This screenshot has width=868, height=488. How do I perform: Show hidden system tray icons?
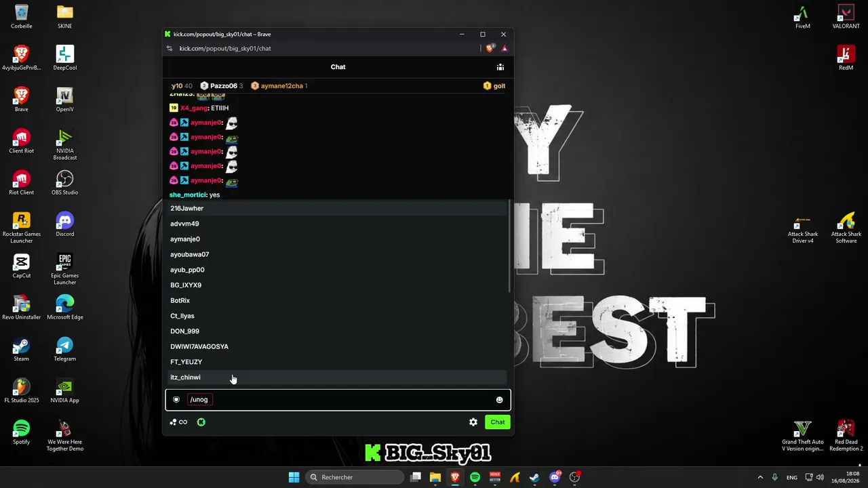click(760, 477)
